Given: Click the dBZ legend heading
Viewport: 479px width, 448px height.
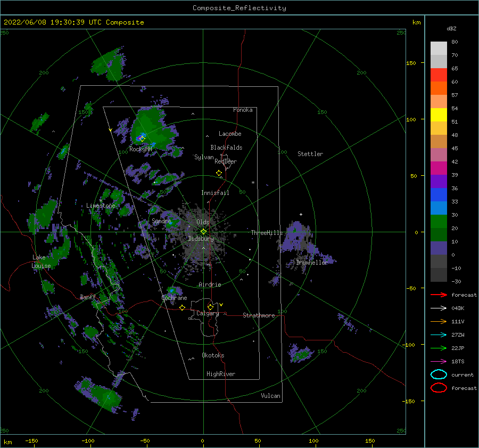Looking at the screenshot, I should 451,28.
